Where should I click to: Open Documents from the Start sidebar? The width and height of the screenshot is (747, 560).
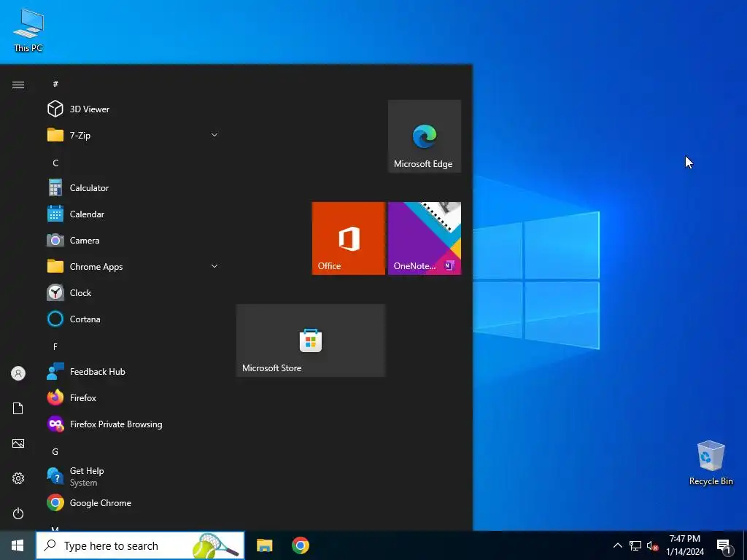tap(18, 408)
